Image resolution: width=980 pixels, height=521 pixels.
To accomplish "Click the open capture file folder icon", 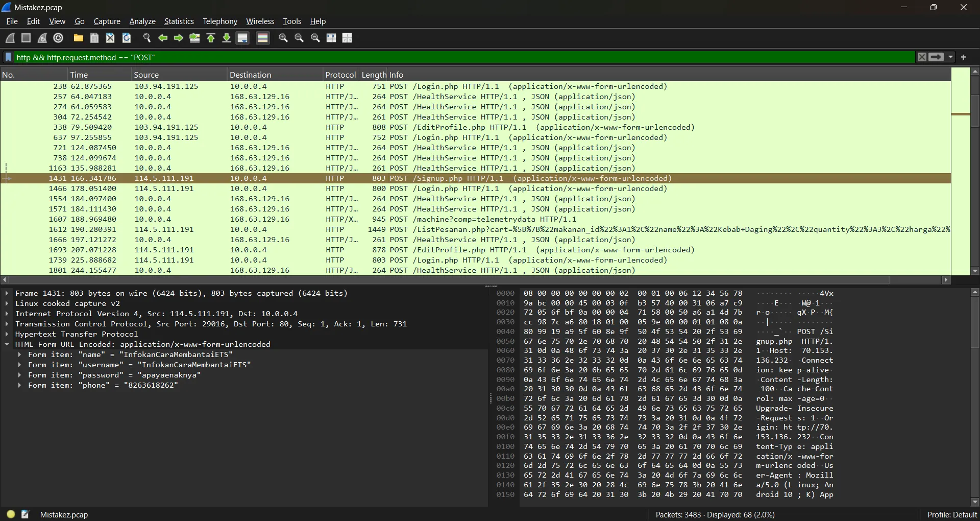I will pyautogui.click(x=78, y=38).
